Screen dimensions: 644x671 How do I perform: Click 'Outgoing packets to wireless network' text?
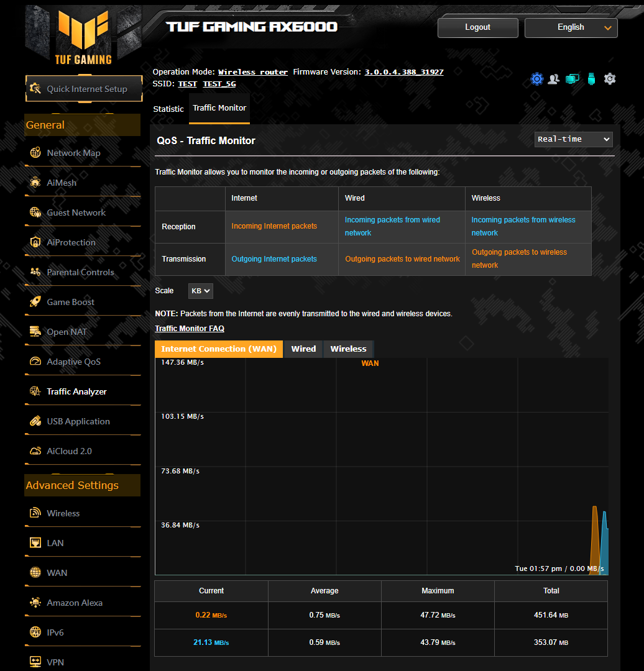click(x=519, y=258)
